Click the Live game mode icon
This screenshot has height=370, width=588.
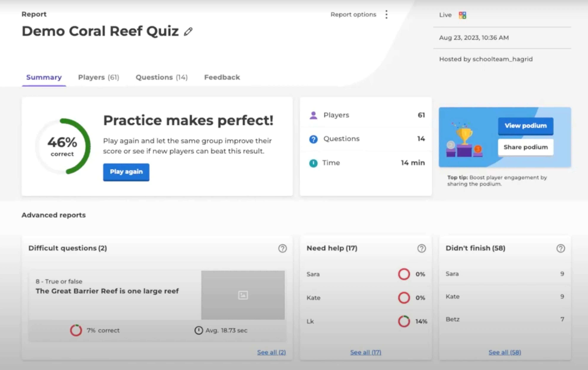pos(462,15)
